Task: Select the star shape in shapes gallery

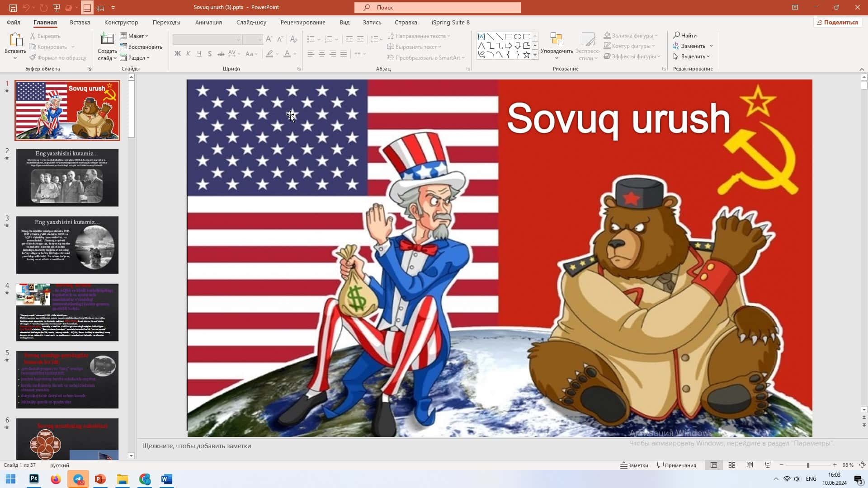Action: coord(527,55)
